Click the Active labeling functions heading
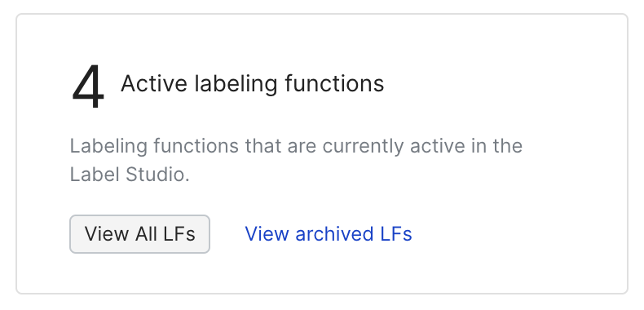644x310 pixels. [252, 84]
